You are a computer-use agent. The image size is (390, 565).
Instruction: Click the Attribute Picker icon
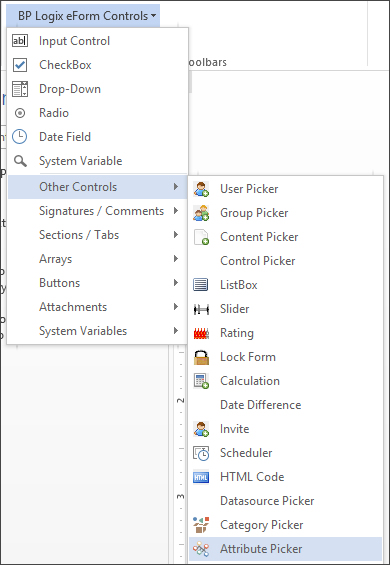(x=201, y=549)
